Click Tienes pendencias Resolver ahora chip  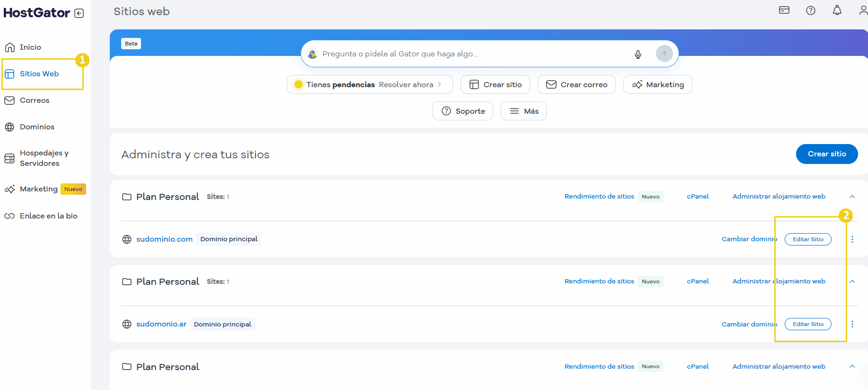[370, 84]
